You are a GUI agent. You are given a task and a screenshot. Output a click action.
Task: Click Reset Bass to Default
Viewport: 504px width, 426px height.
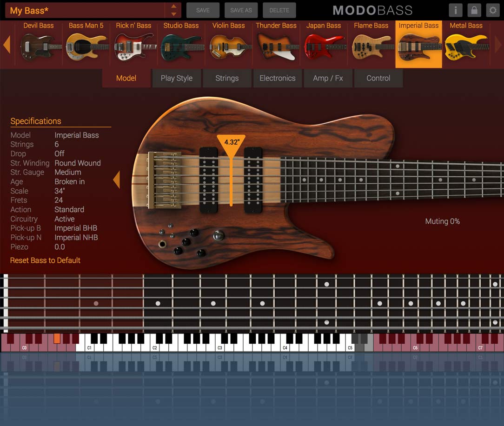tap(45, 260)
